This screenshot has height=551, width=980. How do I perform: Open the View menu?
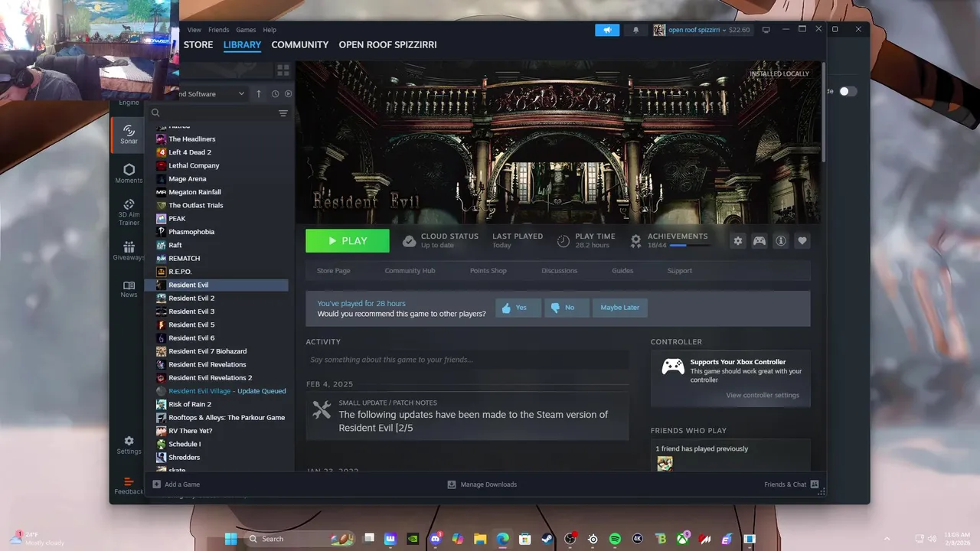tap(194, 30)
